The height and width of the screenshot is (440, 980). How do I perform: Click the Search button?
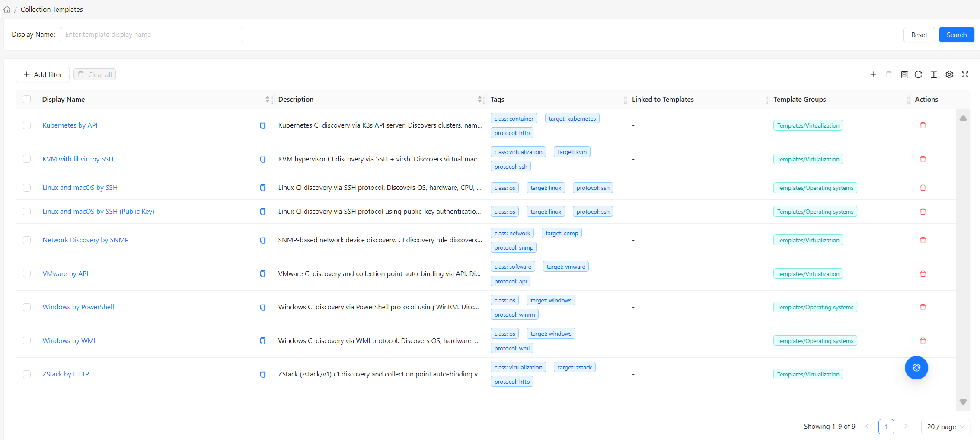coord(956,35)
